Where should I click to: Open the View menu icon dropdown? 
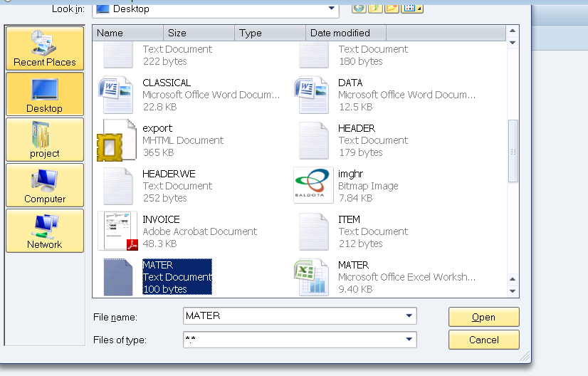pos(412,9)
